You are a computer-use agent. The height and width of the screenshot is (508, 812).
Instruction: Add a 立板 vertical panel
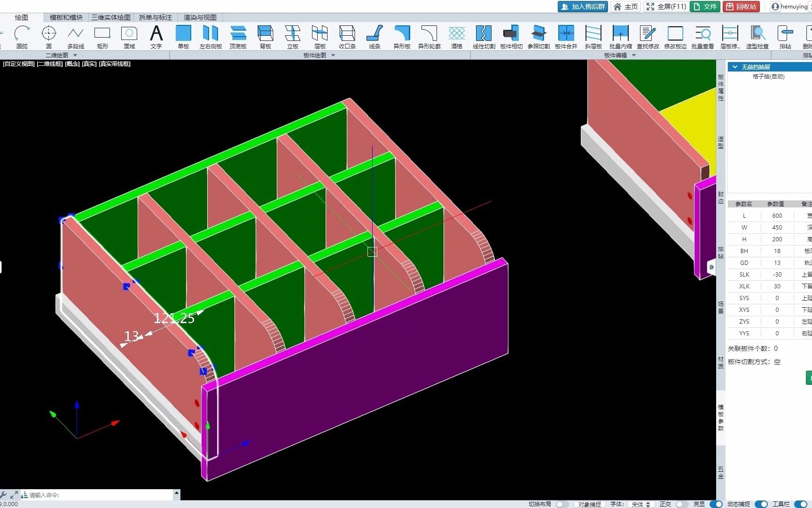[293, 37]
